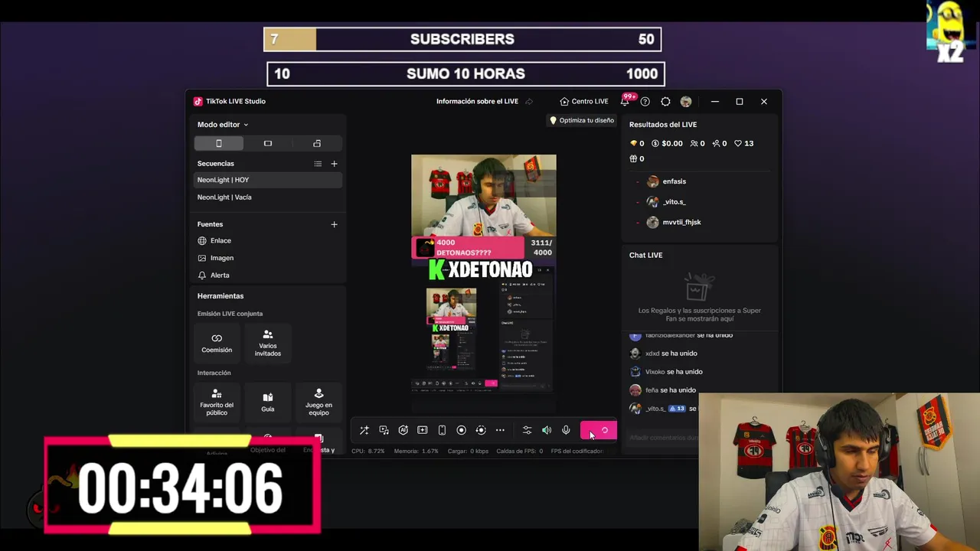
Task: Click the phone preview icon in toolbar
Action: tap(442, 430)
